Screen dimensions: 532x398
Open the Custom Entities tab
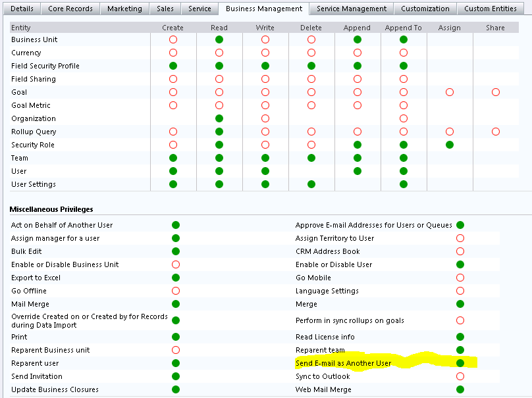coord(491,9)
